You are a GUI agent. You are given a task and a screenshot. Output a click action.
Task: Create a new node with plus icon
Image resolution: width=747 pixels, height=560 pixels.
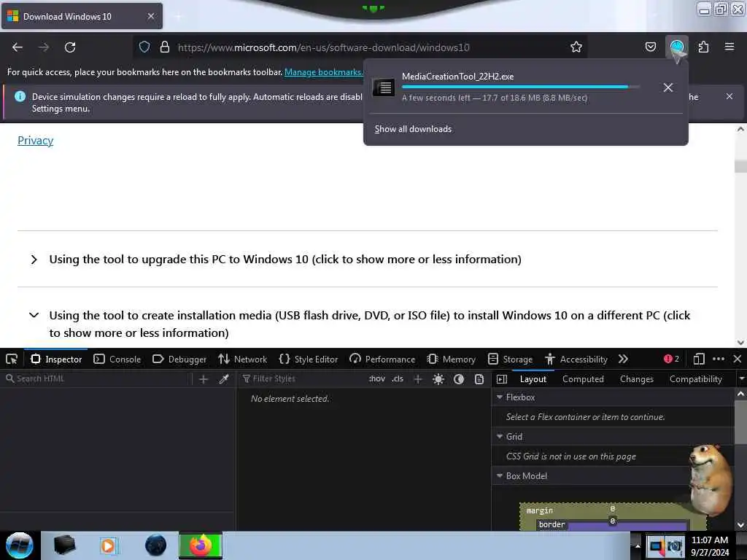tap(204, 379)
